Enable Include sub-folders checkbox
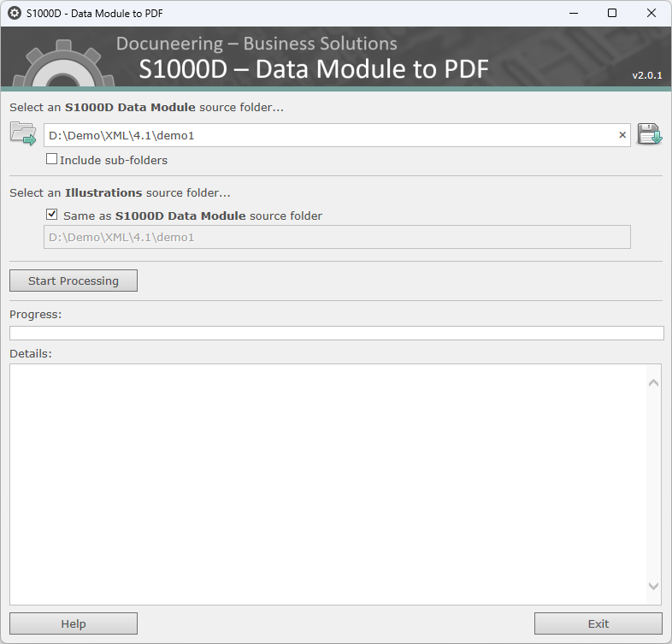Image resolution: width=672 pixels, height=644 pixels. [x=51, y=159]
